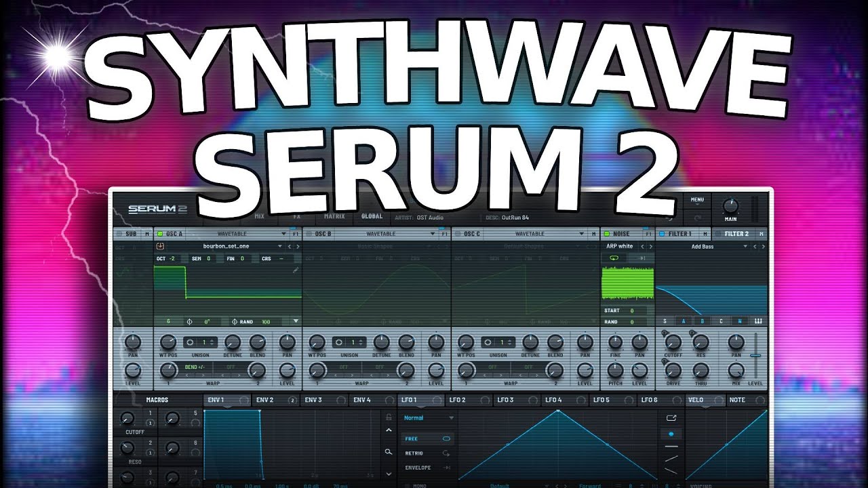Toggle filter routing for oscillator A

[684, 321]
